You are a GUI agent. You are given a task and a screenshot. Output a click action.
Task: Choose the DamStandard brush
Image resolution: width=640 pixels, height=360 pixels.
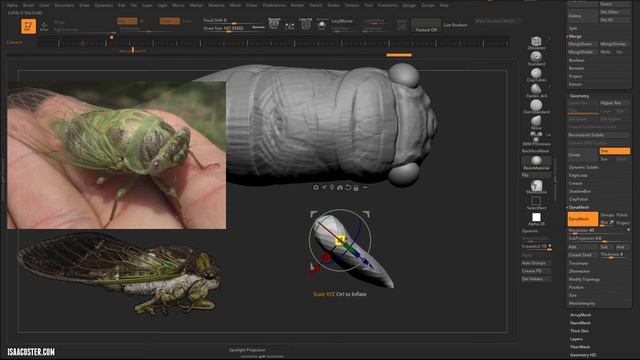click(x=536, y=107)
